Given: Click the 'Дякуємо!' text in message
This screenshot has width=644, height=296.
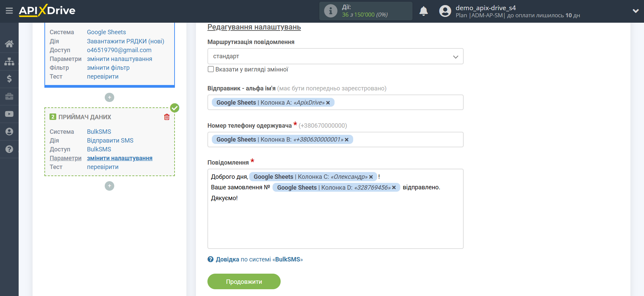Looking at the screenshot, I should 224,198.
